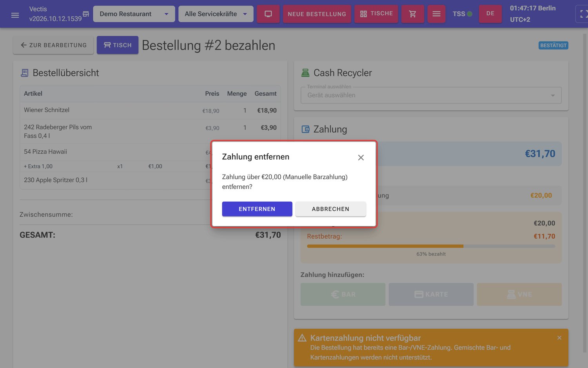The image size is (588, 368).
Task: Open the customer display monitor icon
Action: [268, 14]
